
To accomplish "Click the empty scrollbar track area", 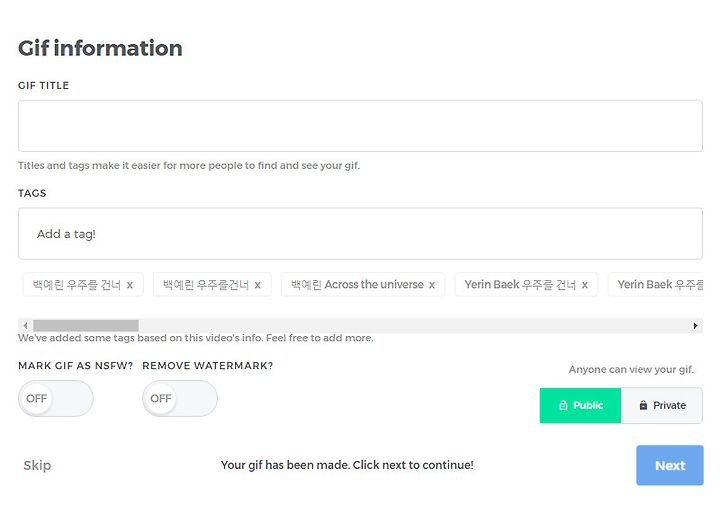I will 413,326.
